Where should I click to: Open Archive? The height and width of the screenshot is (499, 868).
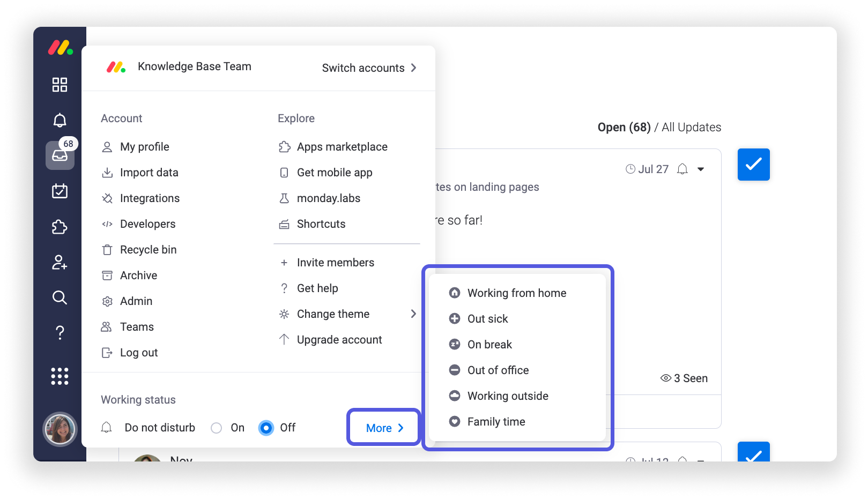(139, 275)
